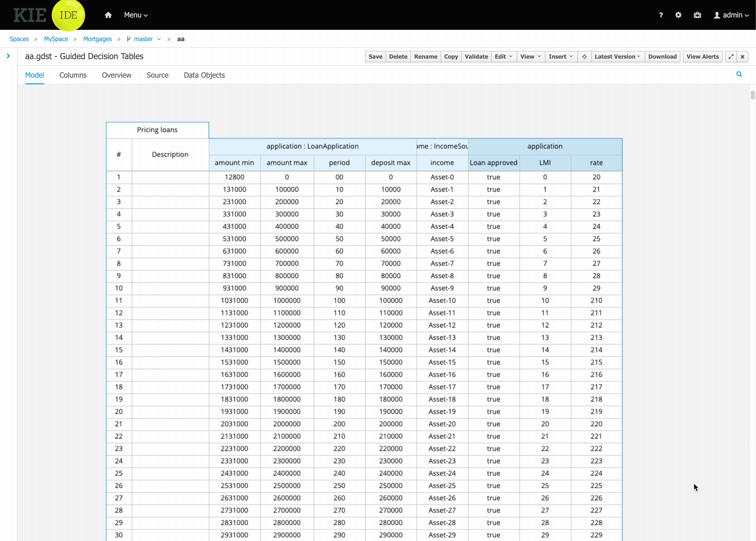Click the crosshair icon in toolbar
This screenshot has height=541, width=756.
[584, 57]
